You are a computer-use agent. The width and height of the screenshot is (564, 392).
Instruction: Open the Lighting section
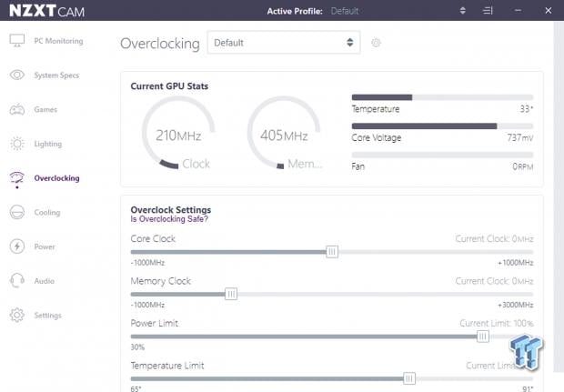coord(48,144)
